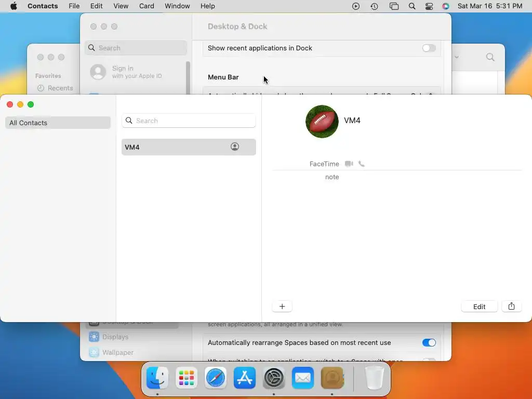The height and width of the screenshot is (399, 532).
Task: Open Time Machine menu bar icon
Action: pyautogui.click(x=374, y=6)
